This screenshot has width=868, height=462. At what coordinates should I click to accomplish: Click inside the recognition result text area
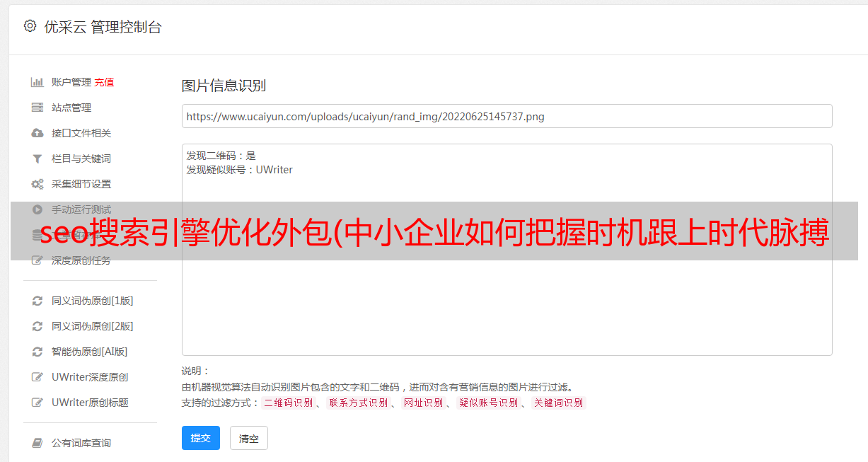507,249
